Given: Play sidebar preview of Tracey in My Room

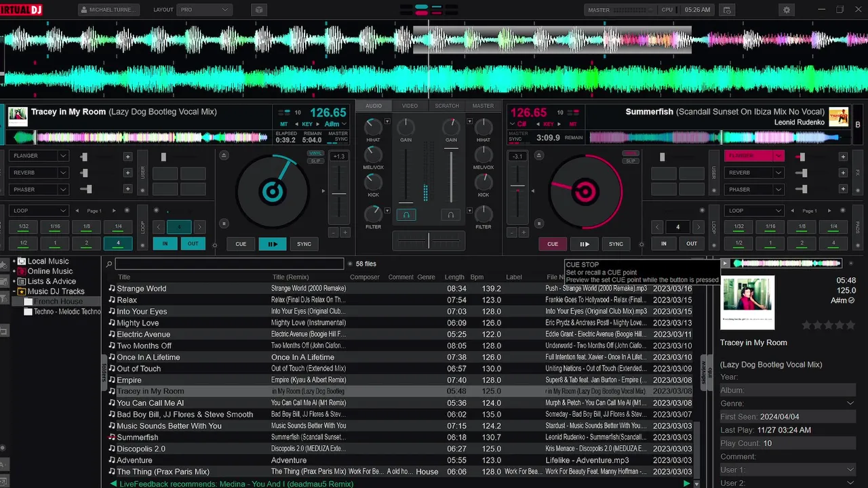Looking at the screenshot, I should (x=725, y=263).
